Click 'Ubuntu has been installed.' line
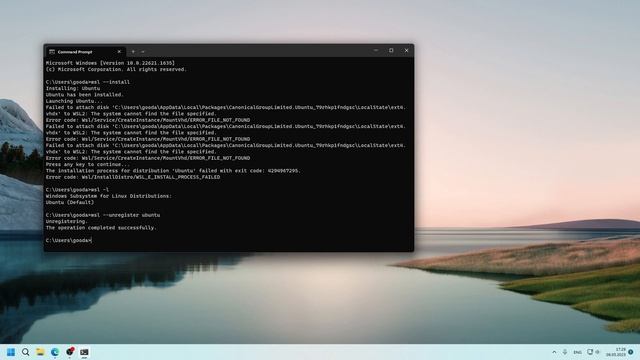The height and width of the screenshot is (360, 640). 84,95
